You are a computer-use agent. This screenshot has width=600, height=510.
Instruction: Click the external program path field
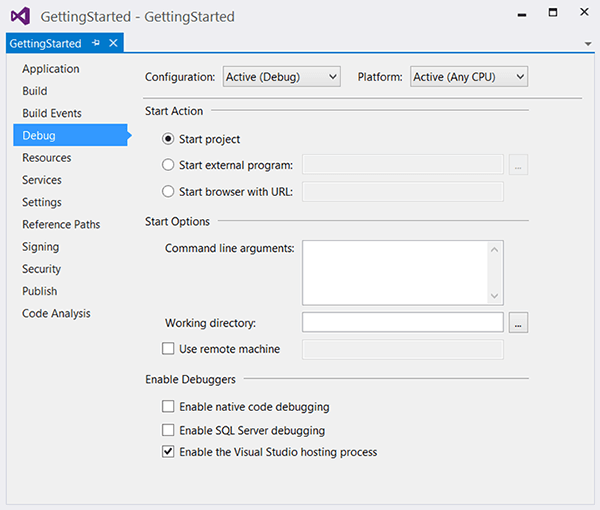tap(403, 165)
